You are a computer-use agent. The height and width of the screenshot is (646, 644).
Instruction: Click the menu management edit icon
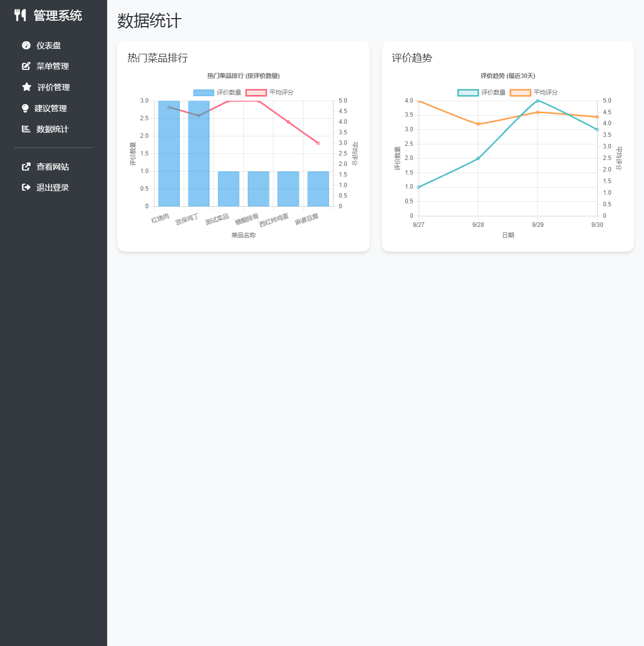(26, 66)
